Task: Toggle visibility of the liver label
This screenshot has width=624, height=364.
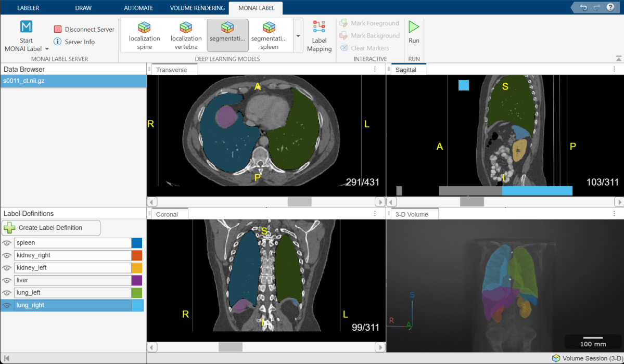Action: (x=7, y=280)
